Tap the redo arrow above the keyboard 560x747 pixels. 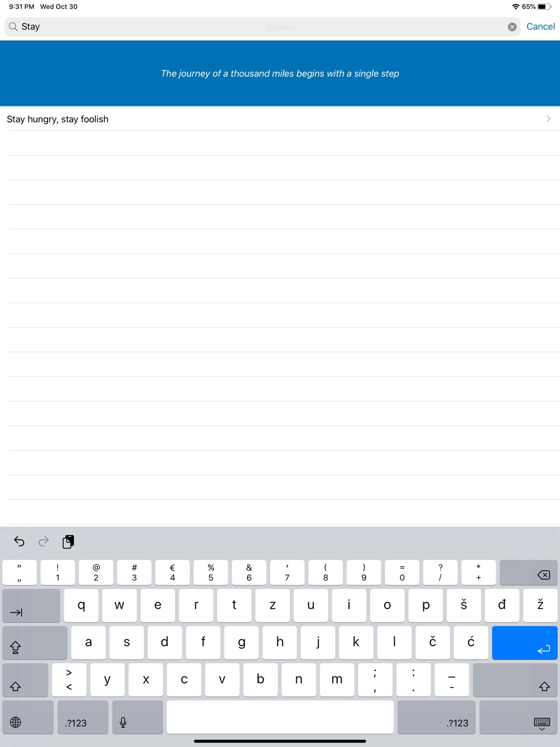pos(44,541)
